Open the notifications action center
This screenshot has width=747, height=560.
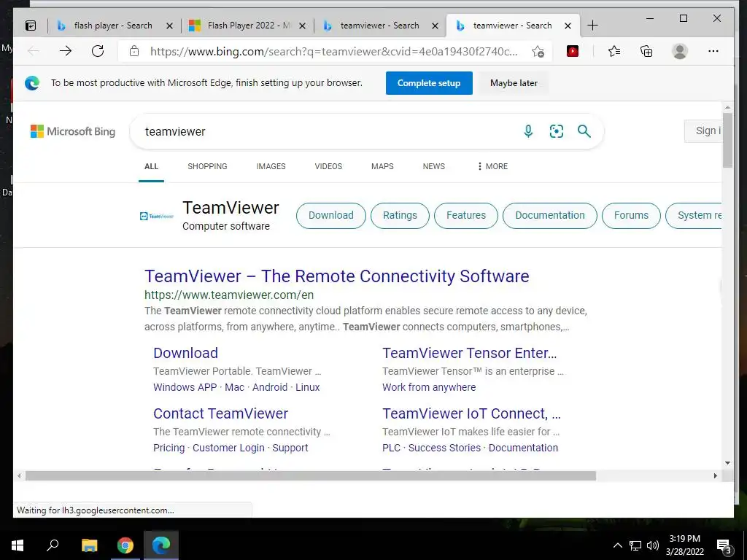point(724,546)
